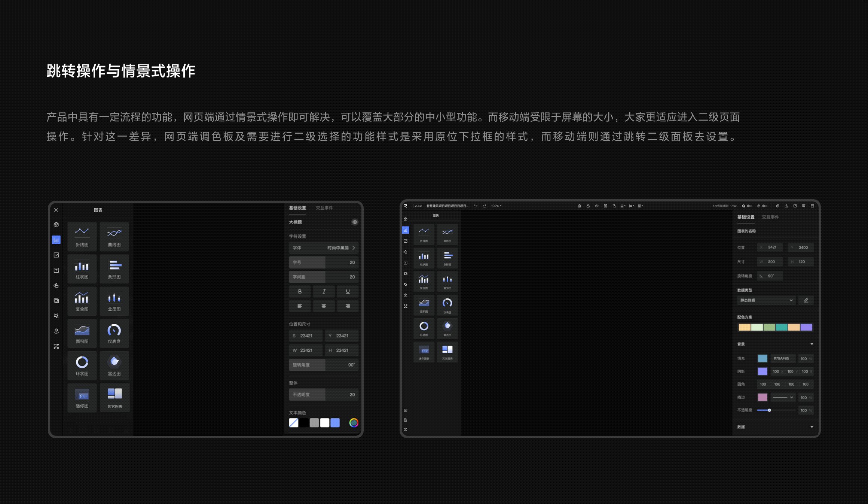
Task: Click trash delete icon in desktop toolbar
Action: click(579, 206)
